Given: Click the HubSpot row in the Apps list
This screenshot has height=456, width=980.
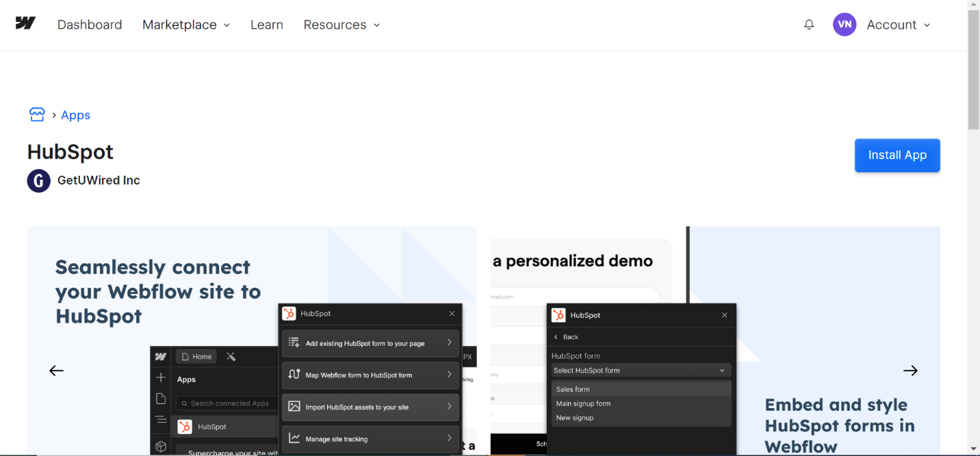Looking at the screenshot, I should [x=224, y=427].
